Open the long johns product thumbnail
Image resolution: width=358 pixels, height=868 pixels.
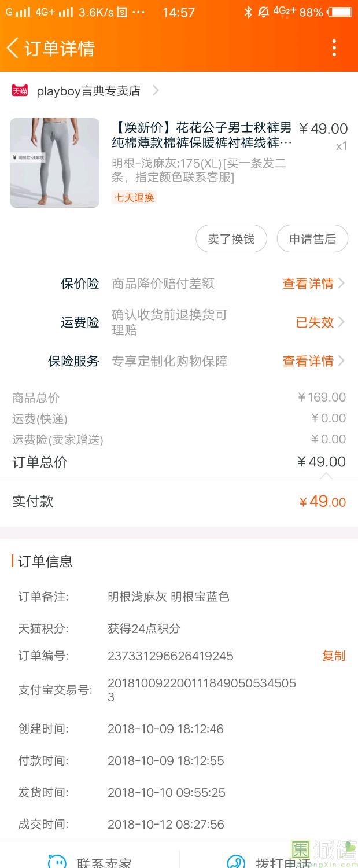tap(54, 163)
